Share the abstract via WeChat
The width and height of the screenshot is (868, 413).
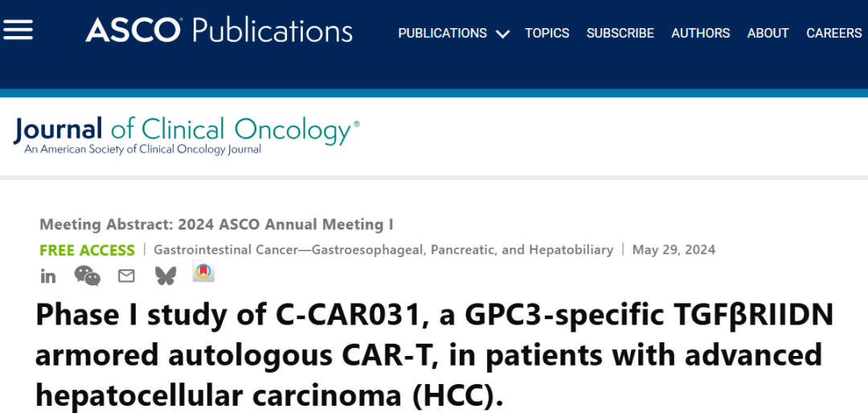(87, 276)
